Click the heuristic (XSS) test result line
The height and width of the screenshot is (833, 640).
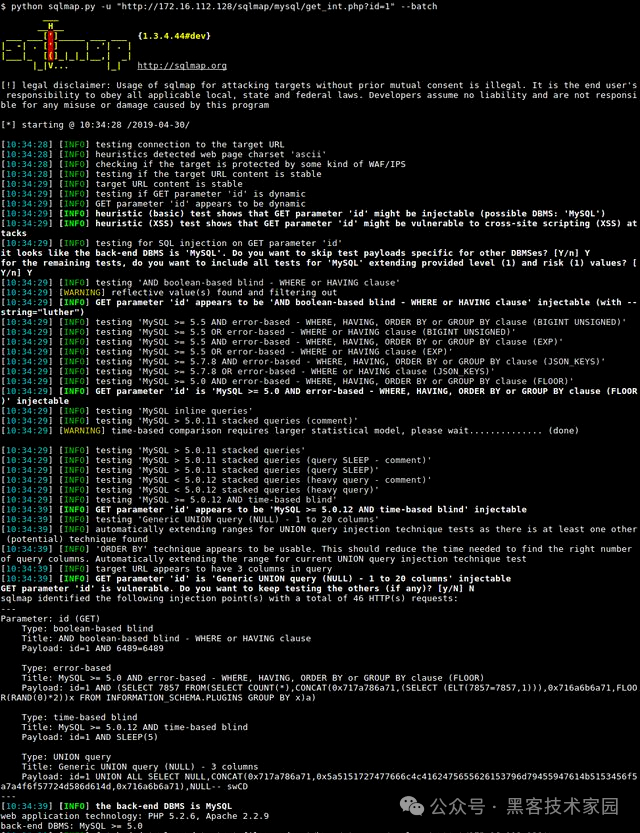pos(319,228)
